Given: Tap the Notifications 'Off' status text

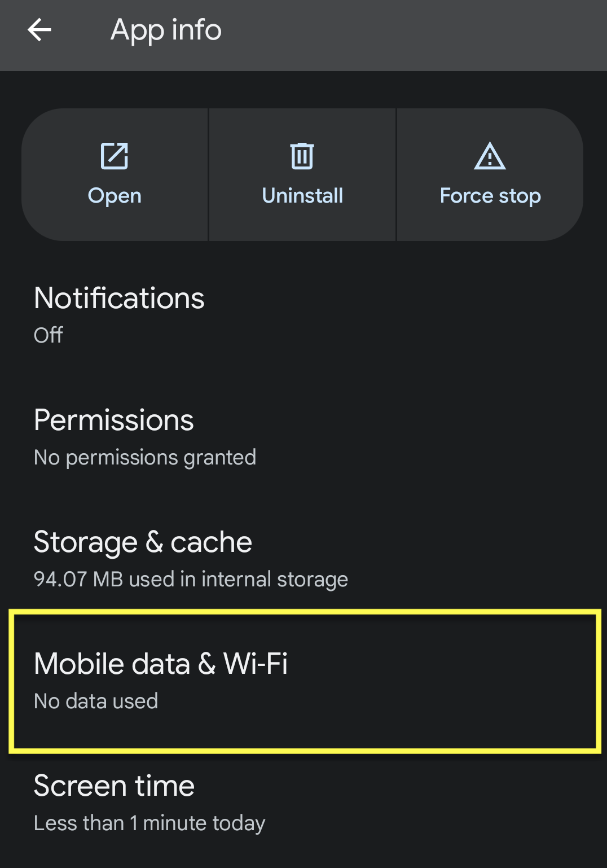Looking at the screenshot, I should [49, 335].
